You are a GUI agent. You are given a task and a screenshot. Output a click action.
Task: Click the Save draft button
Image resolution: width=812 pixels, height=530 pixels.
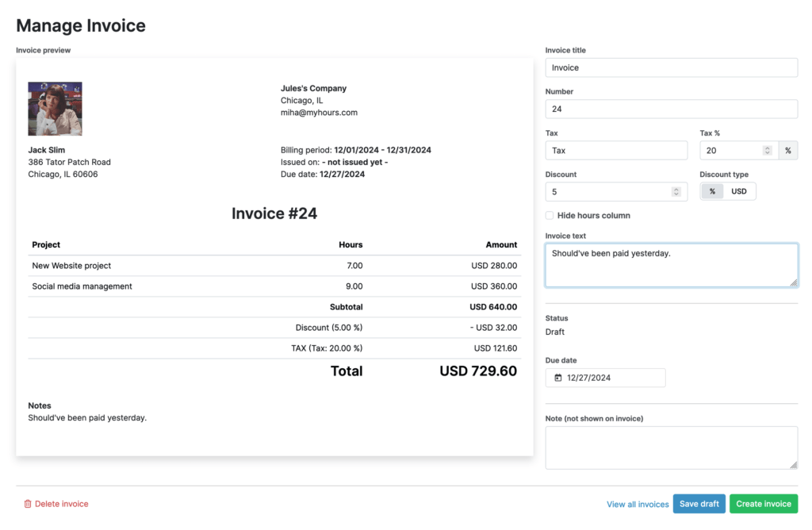(x=699, y=504)
